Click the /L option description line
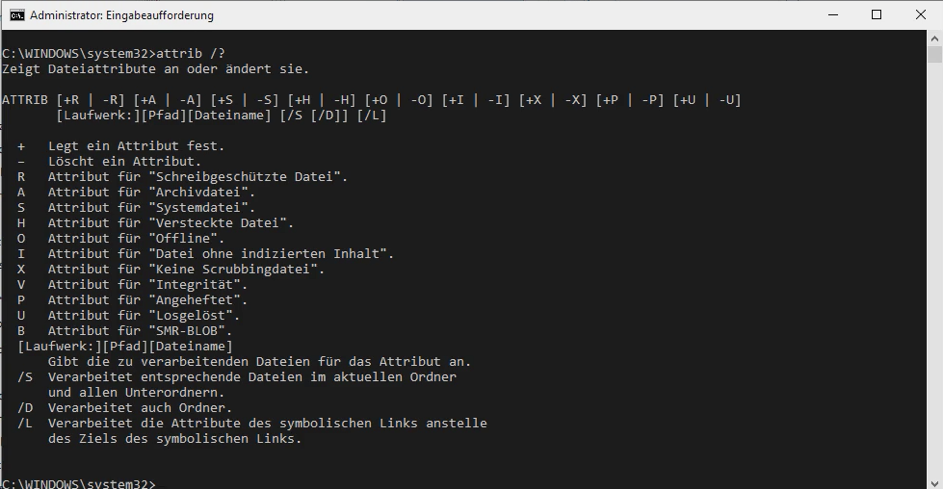The image size is (943, 489). [x=253, y=431]
